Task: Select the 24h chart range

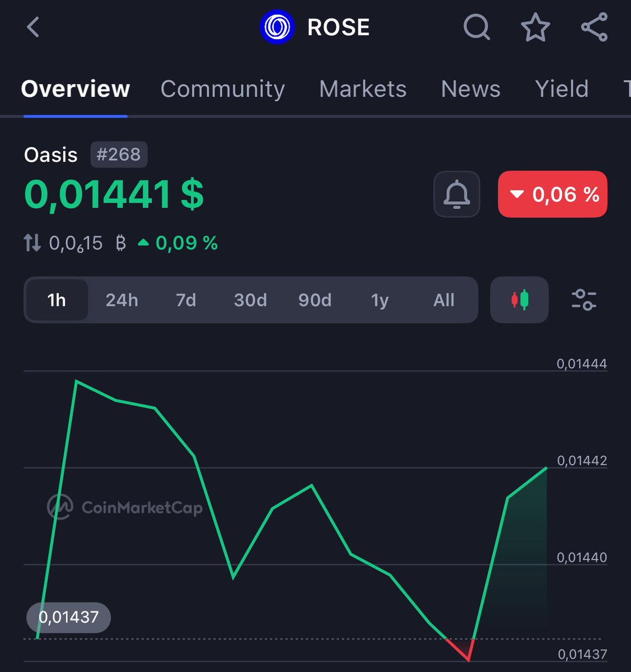Action: coord(121,300)
